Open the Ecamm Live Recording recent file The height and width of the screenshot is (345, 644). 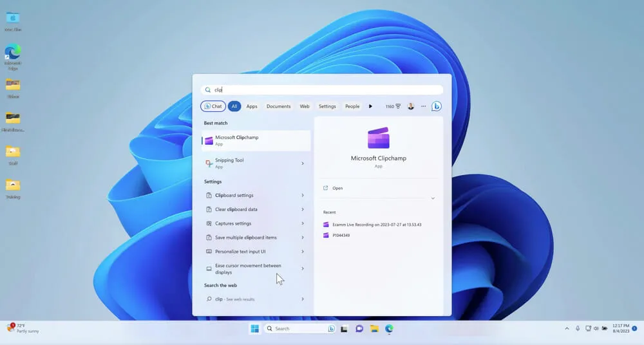pos(377,225)
